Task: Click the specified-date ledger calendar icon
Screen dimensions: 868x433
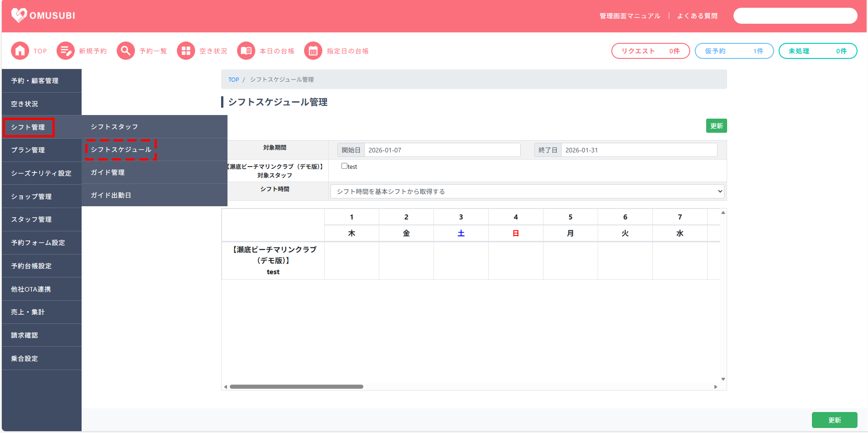Action: click(x=313, y=51)
